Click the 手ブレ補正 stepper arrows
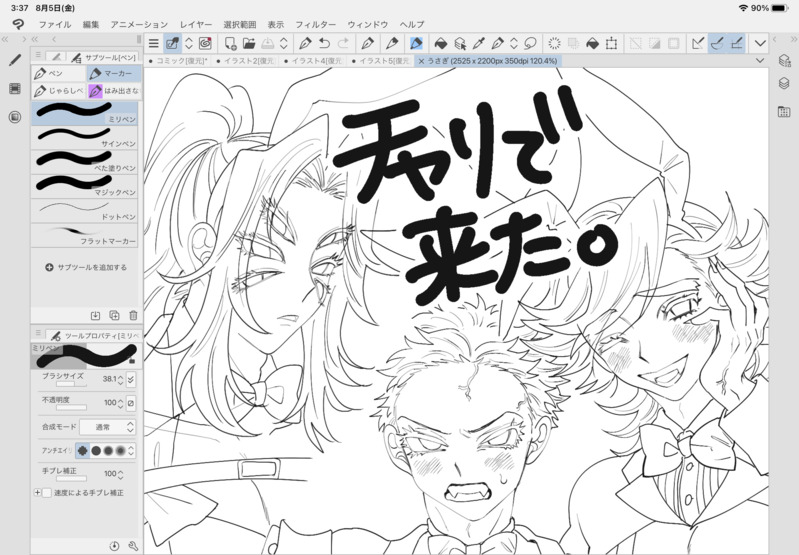Screen dimensions: 799x555 coord(120,474)
